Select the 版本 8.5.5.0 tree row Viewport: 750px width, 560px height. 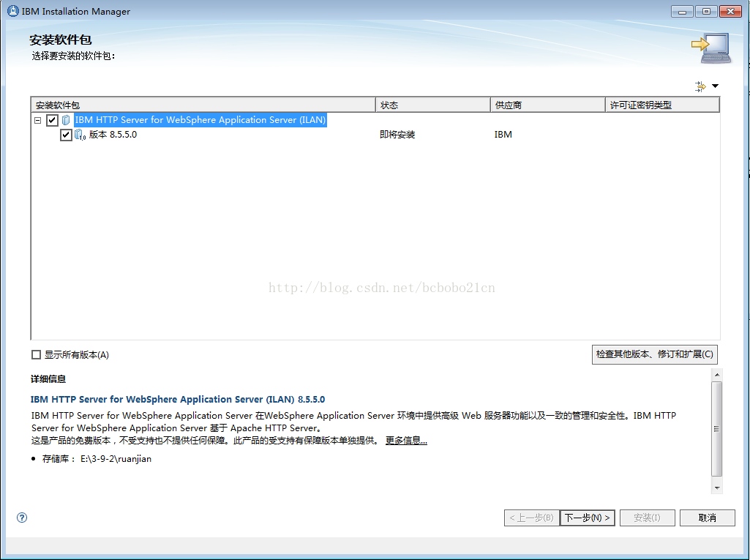click(x=113, y=135)
